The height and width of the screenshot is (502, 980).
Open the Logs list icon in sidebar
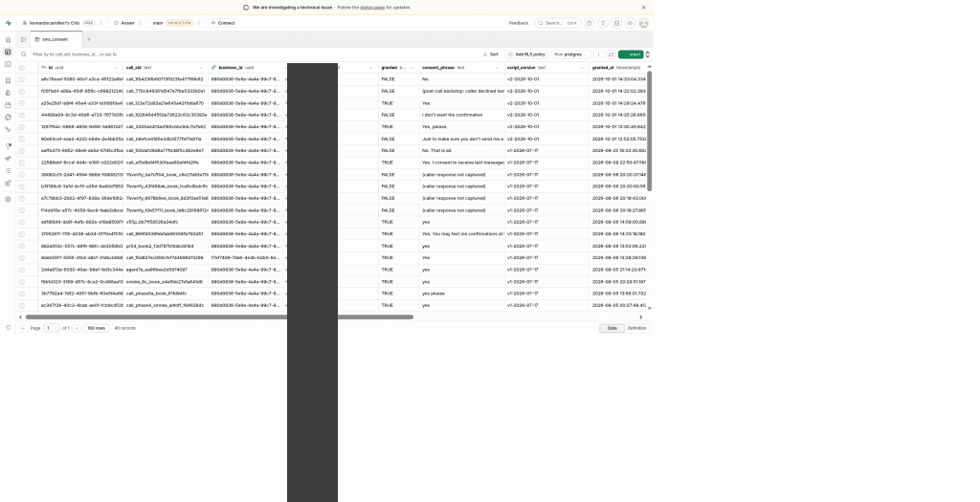coord(8,170)
